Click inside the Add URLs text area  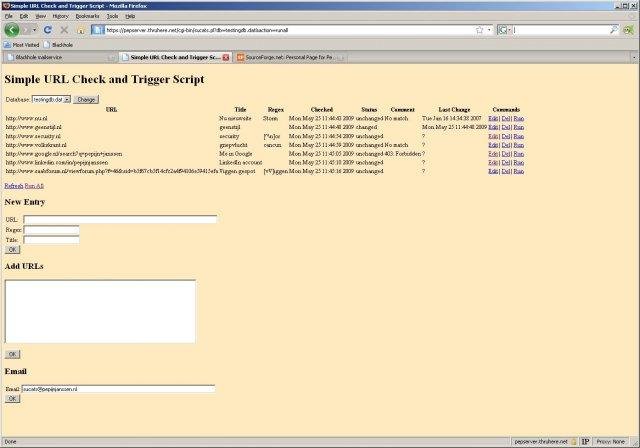coord(100,311)
